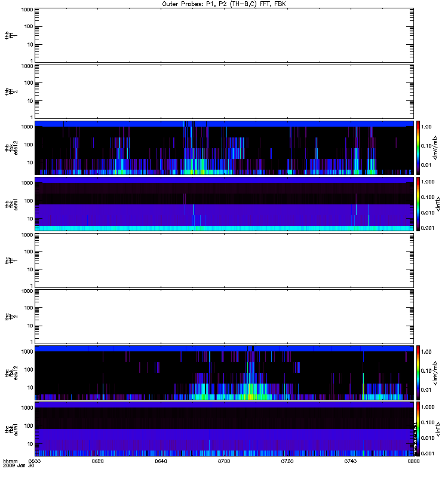Click the 0700 time axis label

click(x=224, y=461)
